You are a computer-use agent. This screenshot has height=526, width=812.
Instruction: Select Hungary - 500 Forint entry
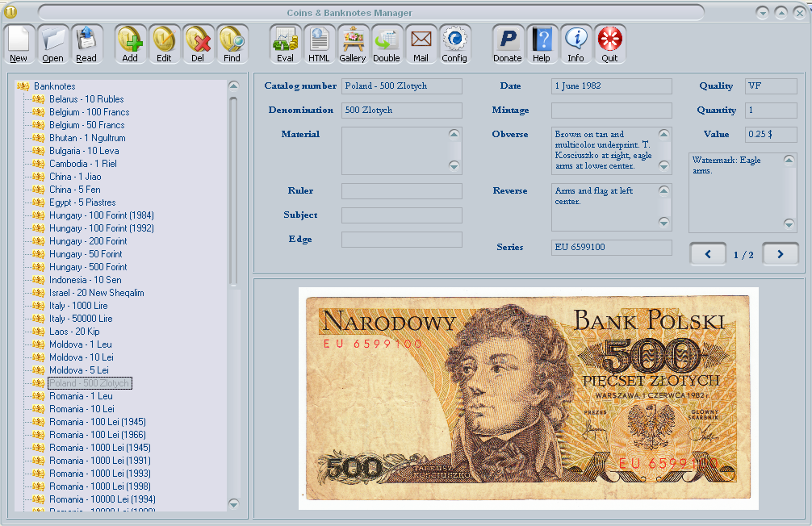[88, 267]
